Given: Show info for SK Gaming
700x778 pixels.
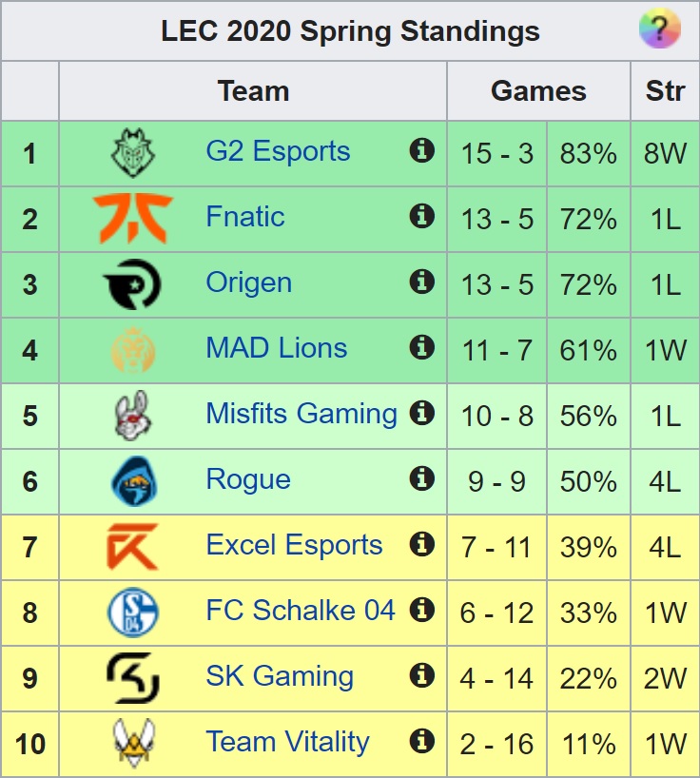Looking at the screenshot, I should (x=422, y=675).
